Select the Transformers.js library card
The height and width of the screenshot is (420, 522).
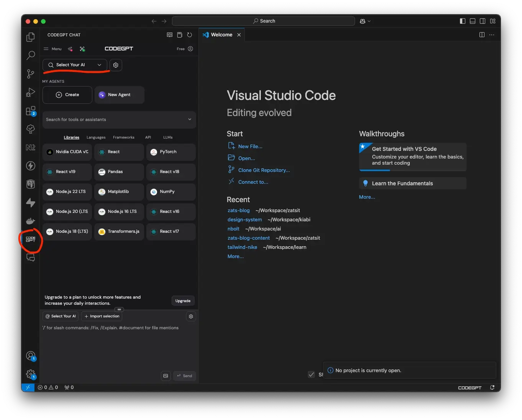(x=119, y=232)
